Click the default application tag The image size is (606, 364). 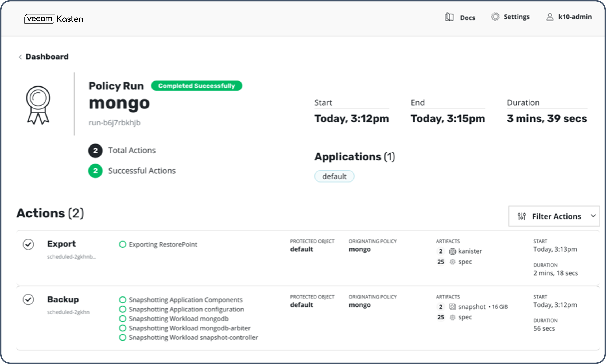[x=334, y=176]
